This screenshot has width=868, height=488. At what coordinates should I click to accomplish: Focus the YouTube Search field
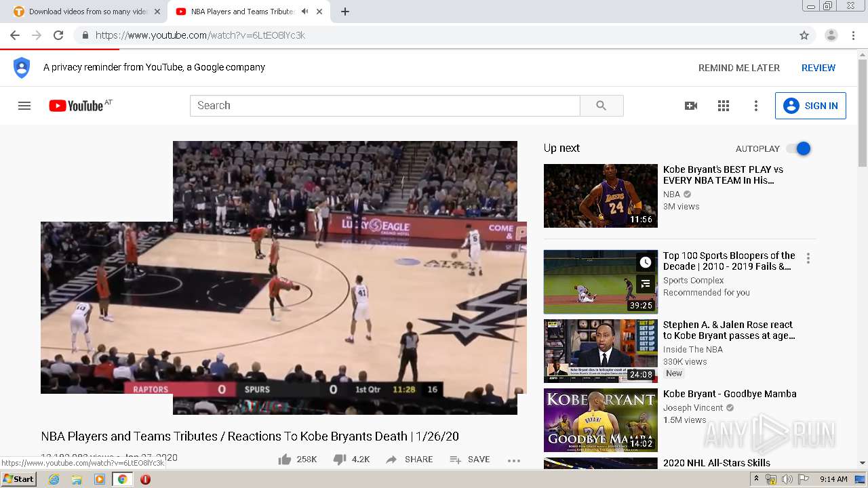[x=385, y=106]
